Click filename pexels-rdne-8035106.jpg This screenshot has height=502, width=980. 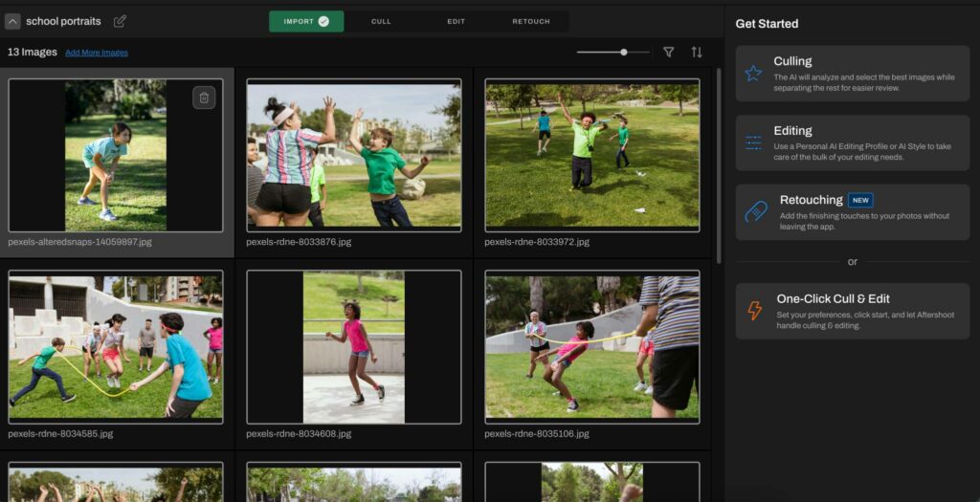[x=537, y=433]
